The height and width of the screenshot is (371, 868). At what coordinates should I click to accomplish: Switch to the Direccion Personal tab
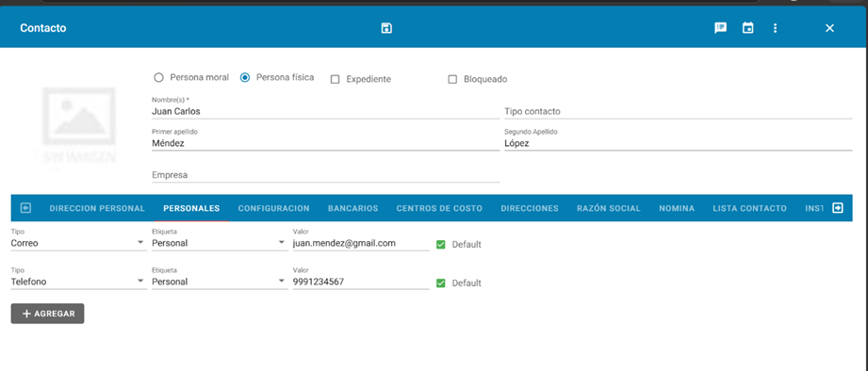pos(97,208)
